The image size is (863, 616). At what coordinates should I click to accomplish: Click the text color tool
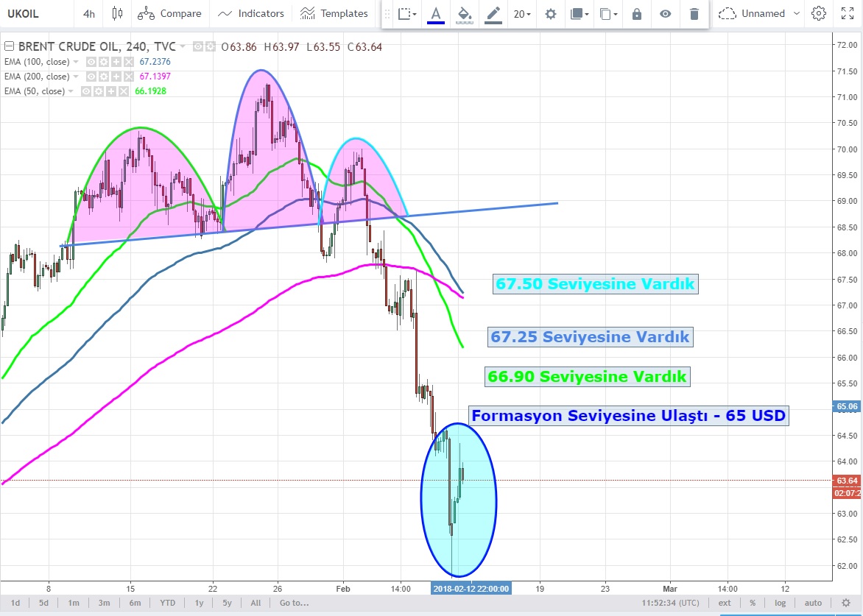tap(436, 13)
